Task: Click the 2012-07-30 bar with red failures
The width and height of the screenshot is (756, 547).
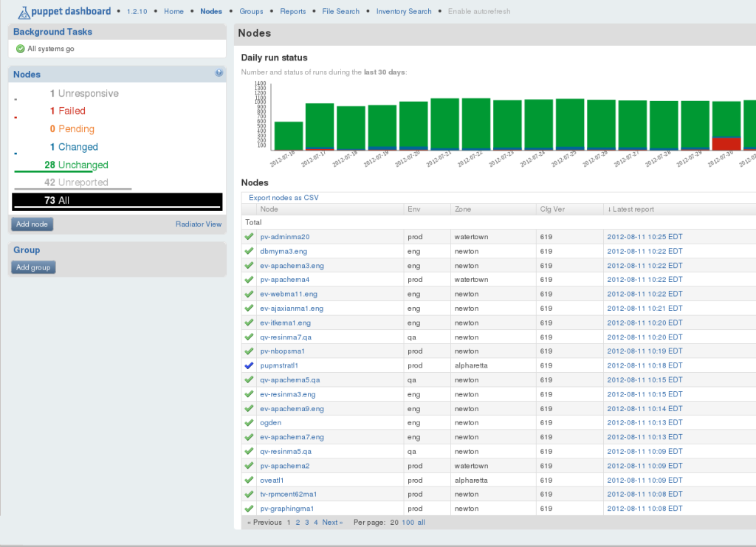Action: click(726, 125)
